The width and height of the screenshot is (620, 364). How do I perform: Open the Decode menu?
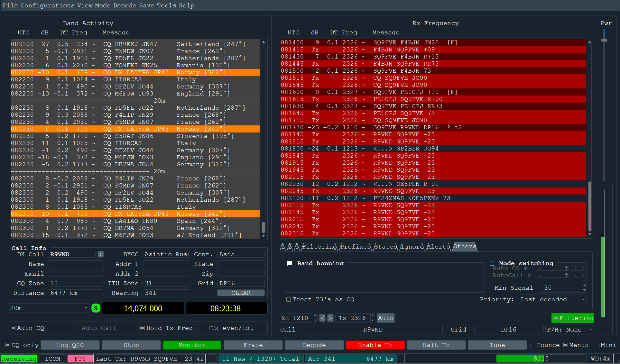pos(125,5)
